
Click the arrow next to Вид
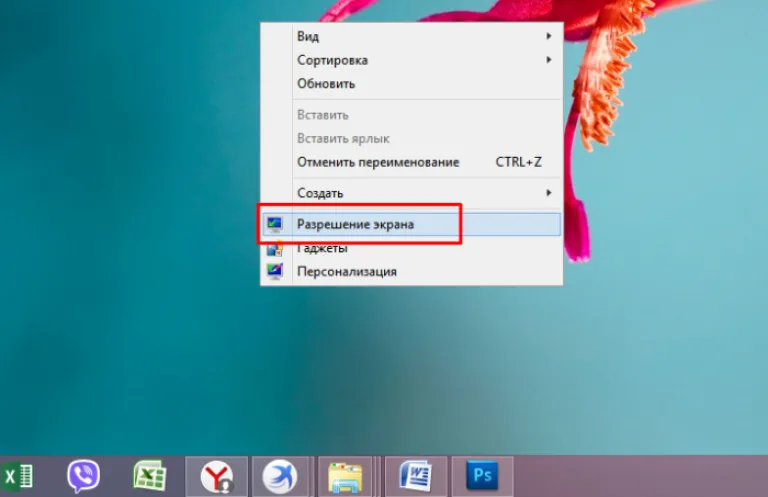pos(549,36)
